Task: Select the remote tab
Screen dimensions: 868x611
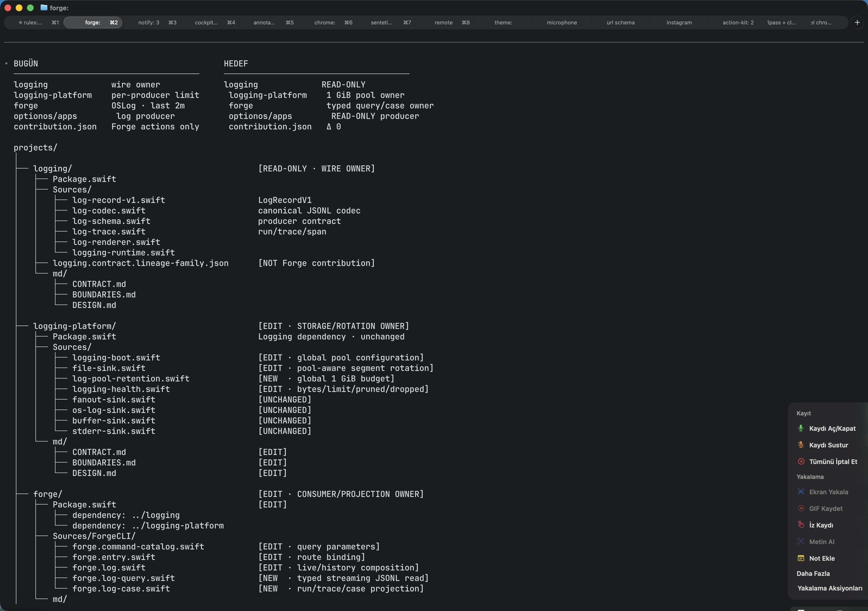Action: click(445, 22)
